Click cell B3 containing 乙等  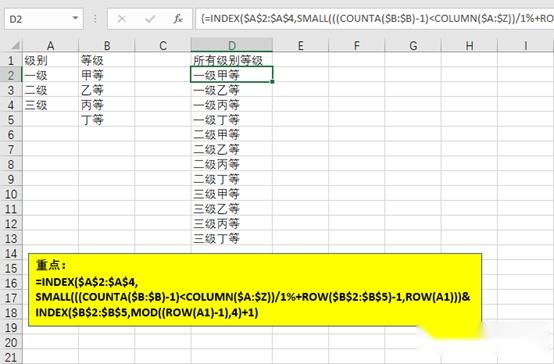pyautogui.click(x=107, y=90)
